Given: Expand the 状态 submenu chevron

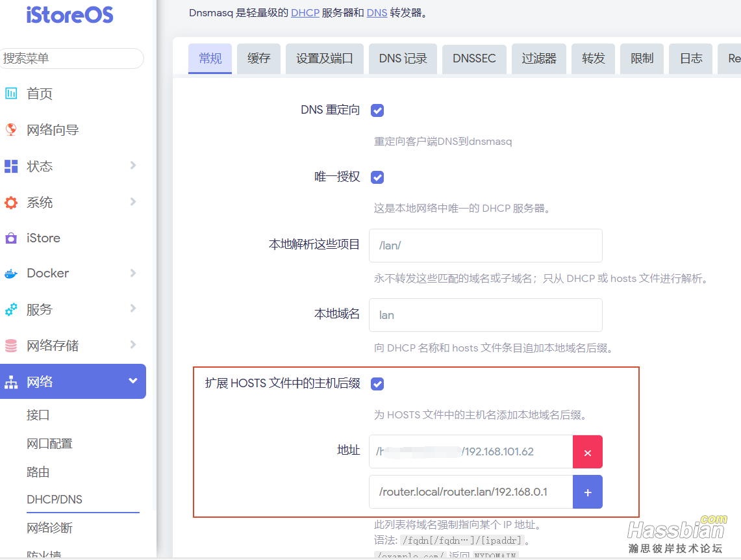Looking at the screenshot, I should pos(132,166).
